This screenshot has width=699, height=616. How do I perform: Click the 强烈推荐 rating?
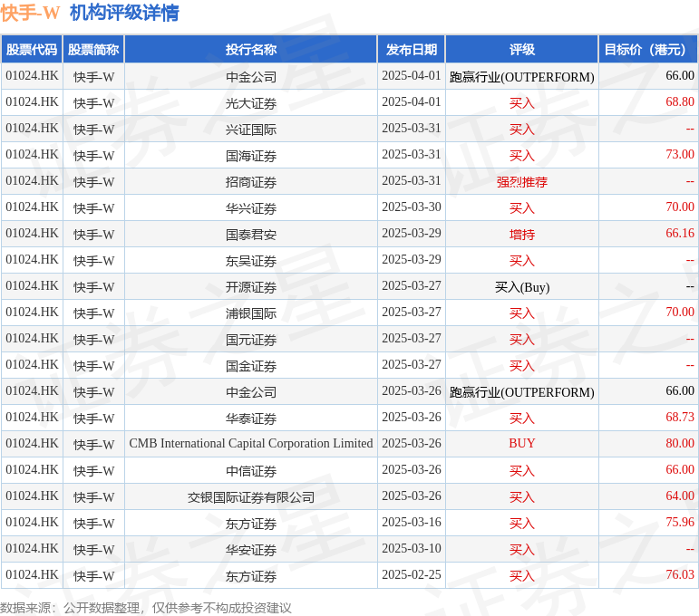tap(522, 182)
